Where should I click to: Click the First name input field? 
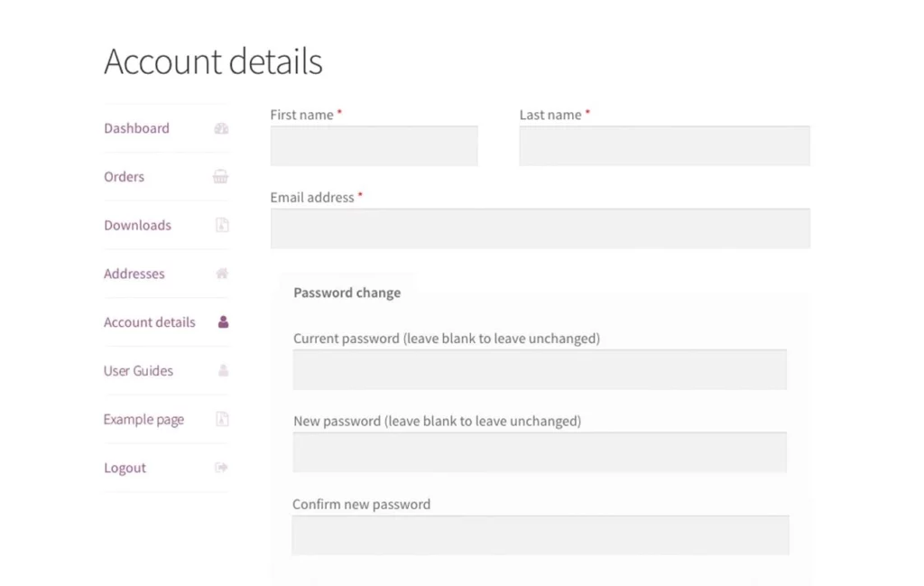pos(374,145)
